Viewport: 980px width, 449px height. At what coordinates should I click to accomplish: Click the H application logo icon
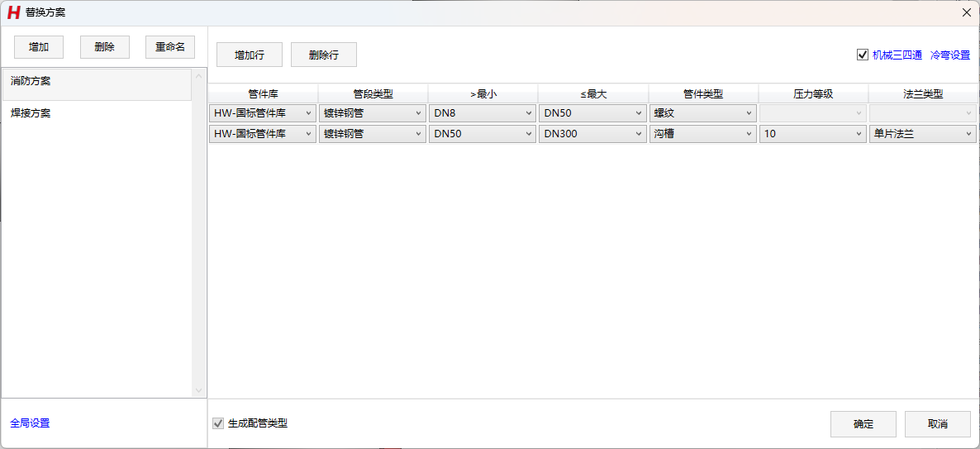13,12
